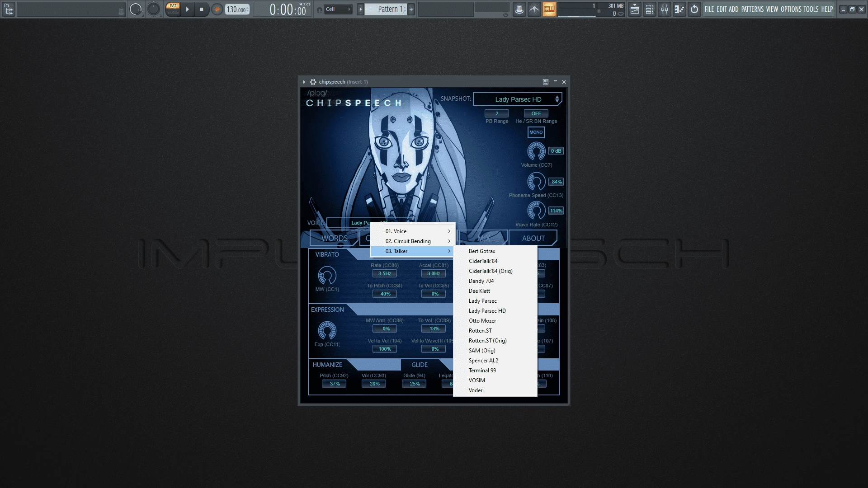Choose Otto Mozer talker

495,321
